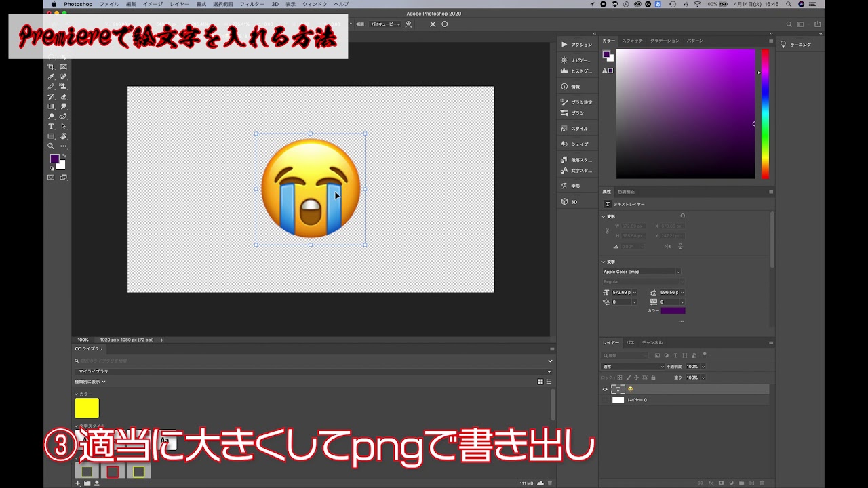Toggle lock transparent pixels
This screenshot has height=488, width=868.
(619, 378)
